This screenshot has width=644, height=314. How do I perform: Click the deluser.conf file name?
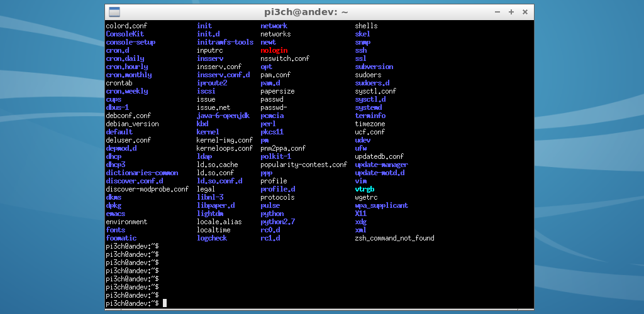(128, 140)
